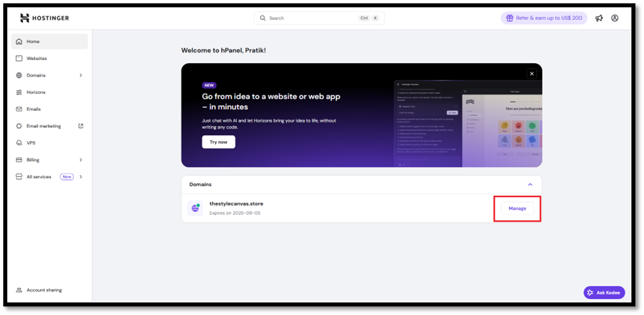The image size is (644, 315).
Task: Open the announcements megaphone icon
Action: [599, 18]
